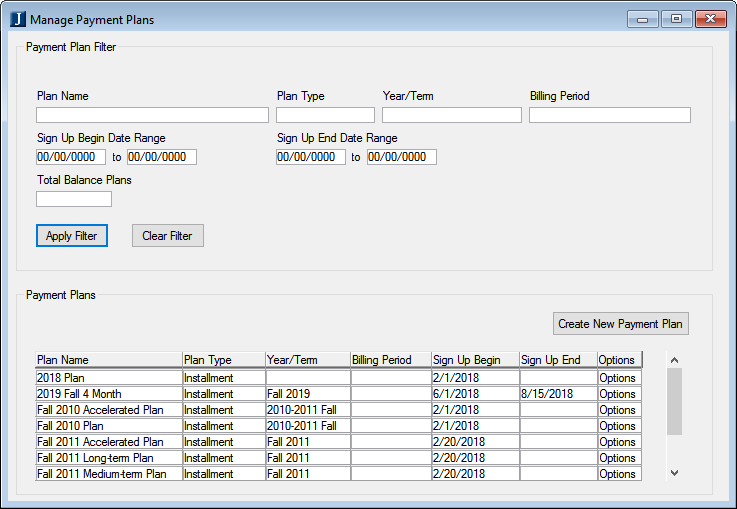The width and height of the screenshot is (737, 509).
Task: Open Options for 2019 Fall 4 Month
Action: coord(618,394)
